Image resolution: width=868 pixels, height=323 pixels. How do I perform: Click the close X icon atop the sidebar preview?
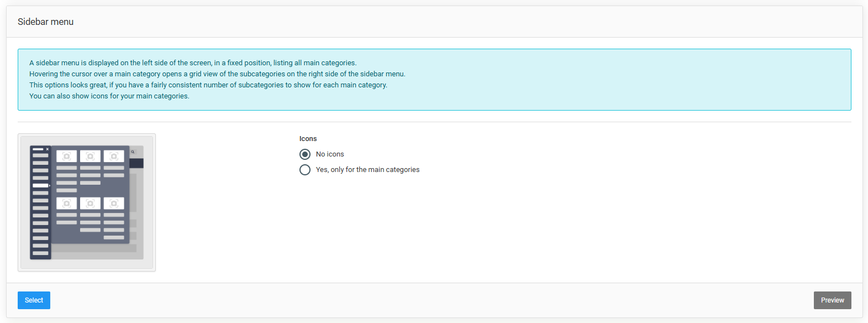pyautogui.click(x=48, y=149)
